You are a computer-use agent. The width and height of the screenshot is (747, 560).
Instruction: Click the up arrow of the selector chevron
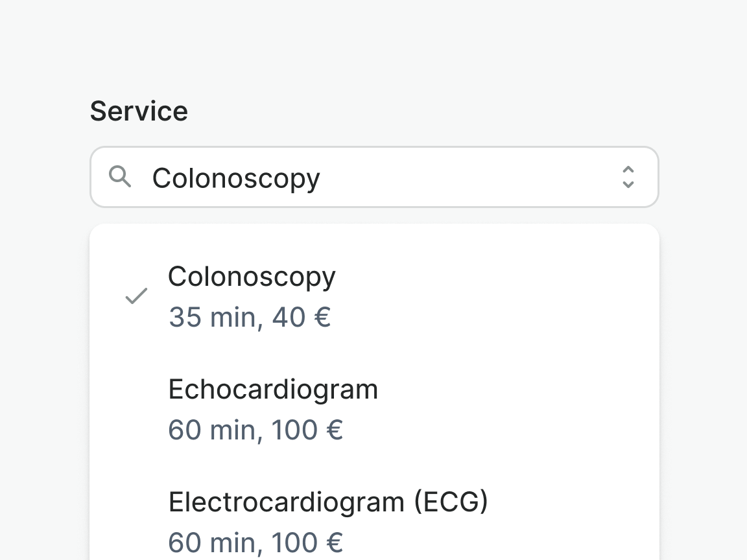(628, 170)
